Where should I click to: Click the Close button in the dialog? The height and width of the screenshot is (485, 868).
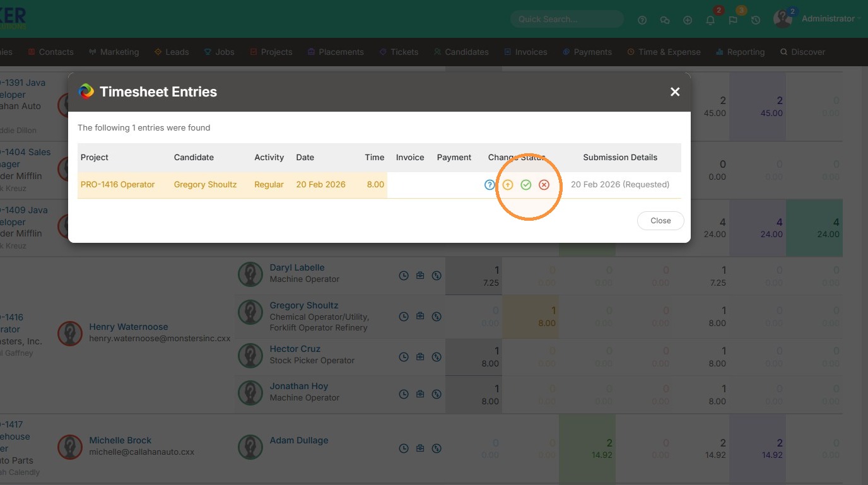pyautogui.click(x=660, y=221)
